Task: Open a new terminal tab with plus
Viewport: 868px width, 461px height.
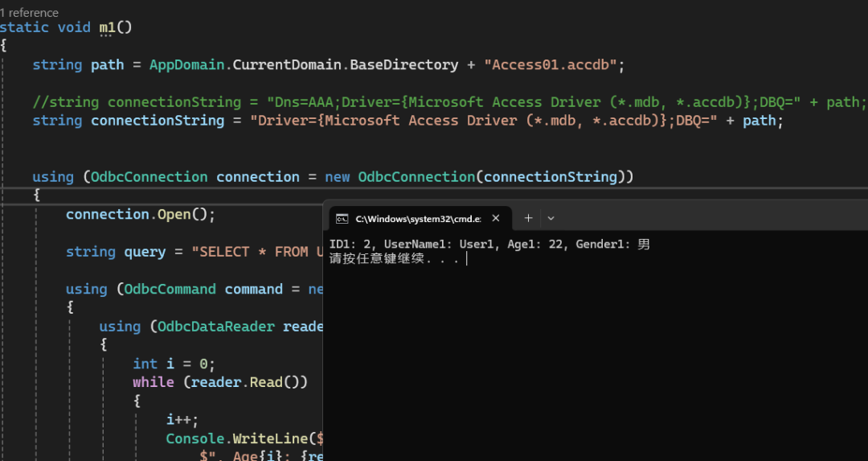Action: pyautogui.click(x=528, y=218)
